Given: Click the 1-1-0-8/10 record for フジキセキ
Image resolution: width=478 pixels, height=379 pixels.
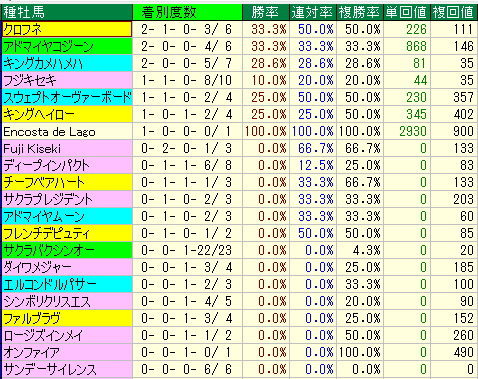Looking at the screenshot, I should pyautogui.click(x=186, y=80).
